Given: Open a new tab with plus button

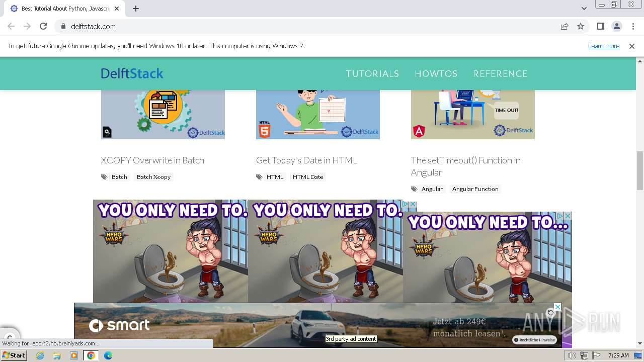Looking at the screenshot, I should click(136, 9).
